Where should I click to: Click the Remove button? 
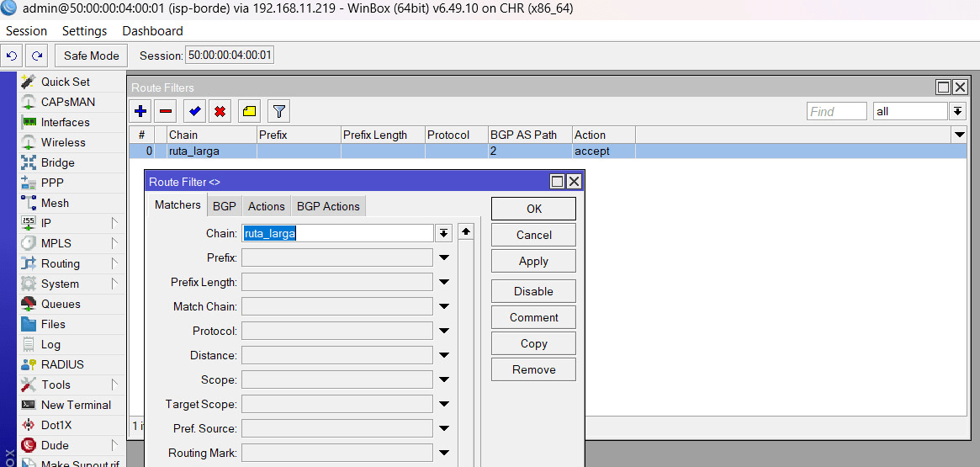[534, 369]
